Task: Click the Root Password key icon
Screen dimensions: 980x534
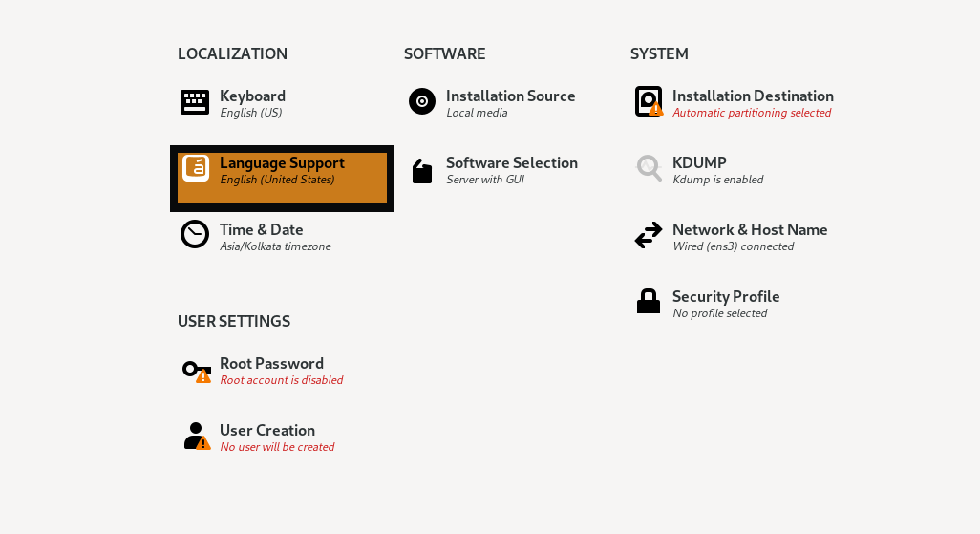Action: point(195,370)
